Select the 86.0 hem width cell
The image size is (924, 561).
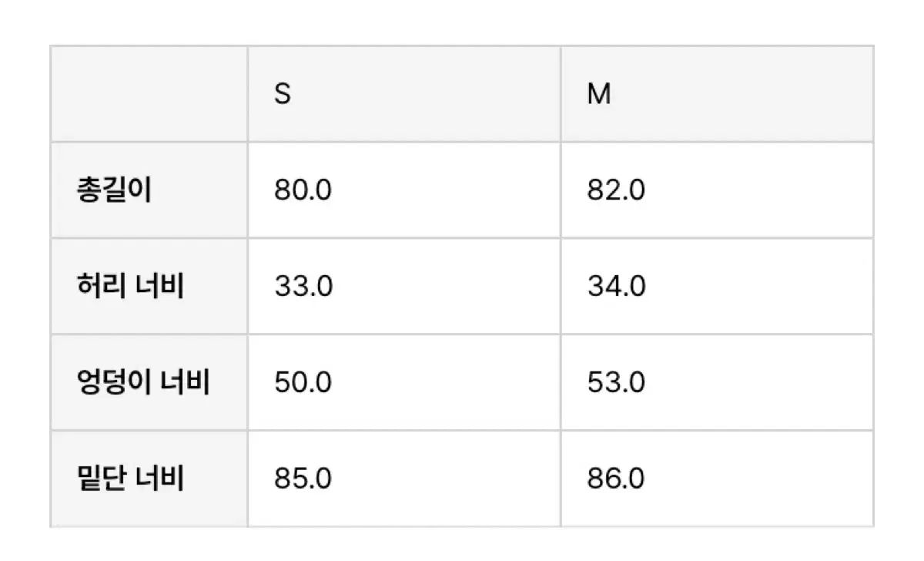[x=717, y=479]
